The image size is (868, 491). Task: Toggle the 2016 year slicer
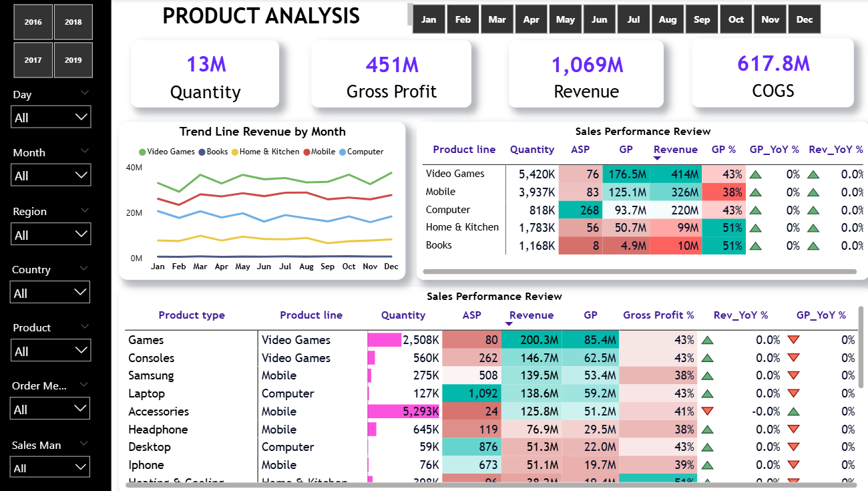[33, 22]
